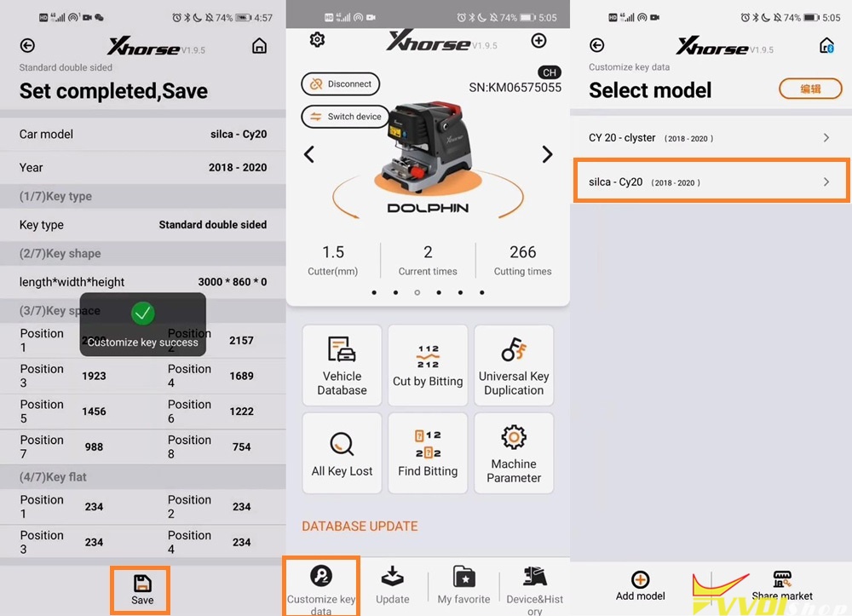Tap home icon on Select model screen
This screenshot has height=616, width=852.
(x=826, y=46)
